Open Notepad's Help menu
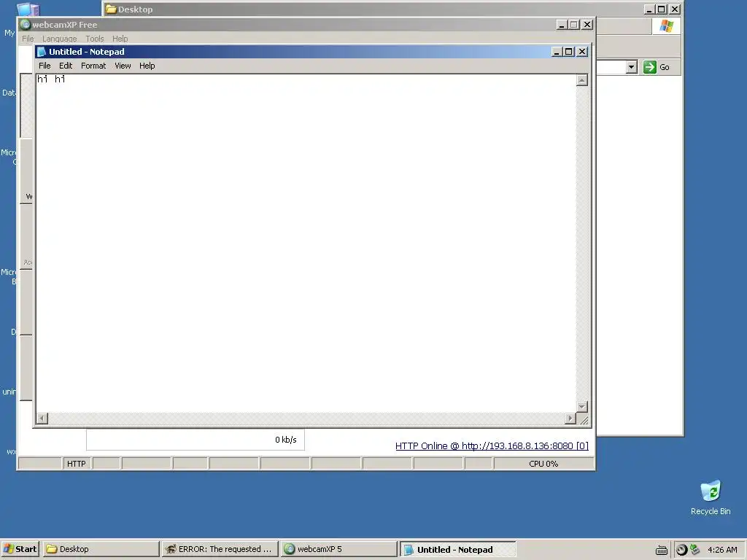 [x=147, y=66]
